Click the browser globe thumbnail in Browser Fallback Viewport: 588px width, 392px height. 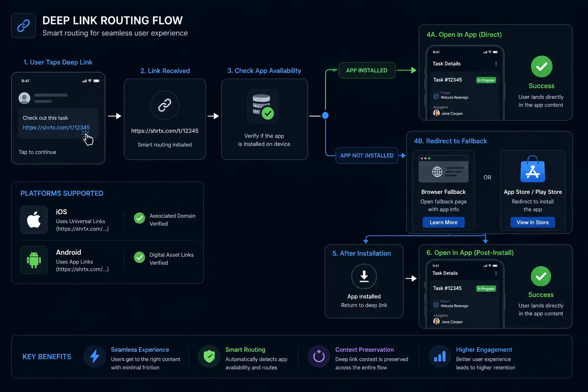click(x=443, y=169)
